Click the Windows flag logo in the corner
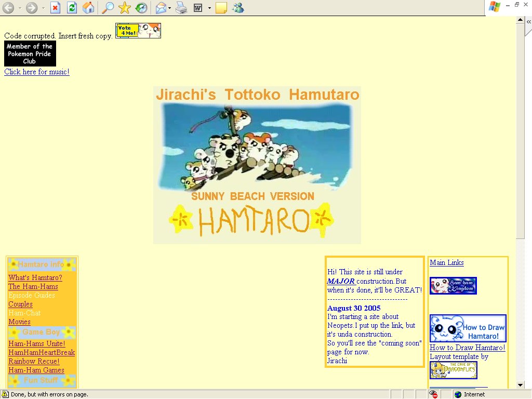 click(495, 7)
